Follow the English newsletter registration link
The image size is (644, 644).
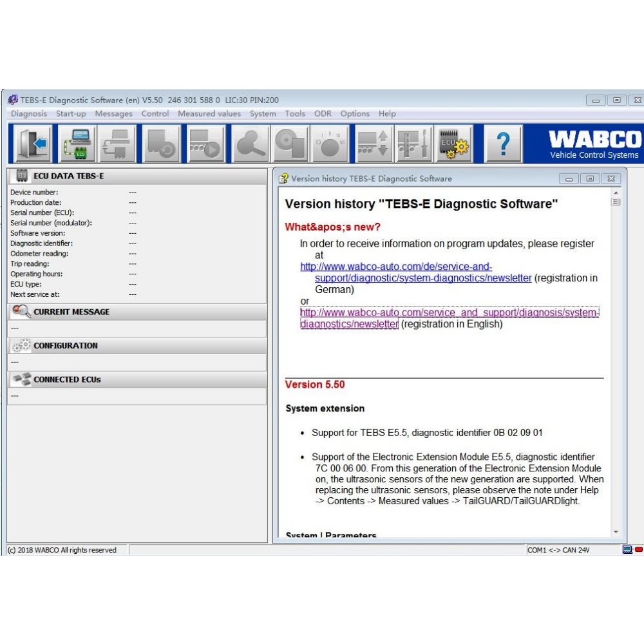pyautogui.click(x=450, y=318)
